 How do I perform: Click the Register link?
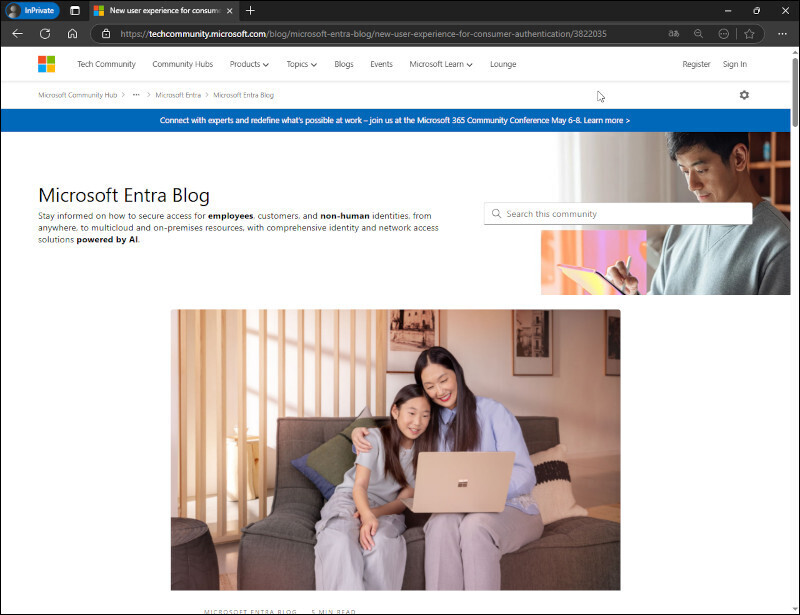[x=696, y=64]
